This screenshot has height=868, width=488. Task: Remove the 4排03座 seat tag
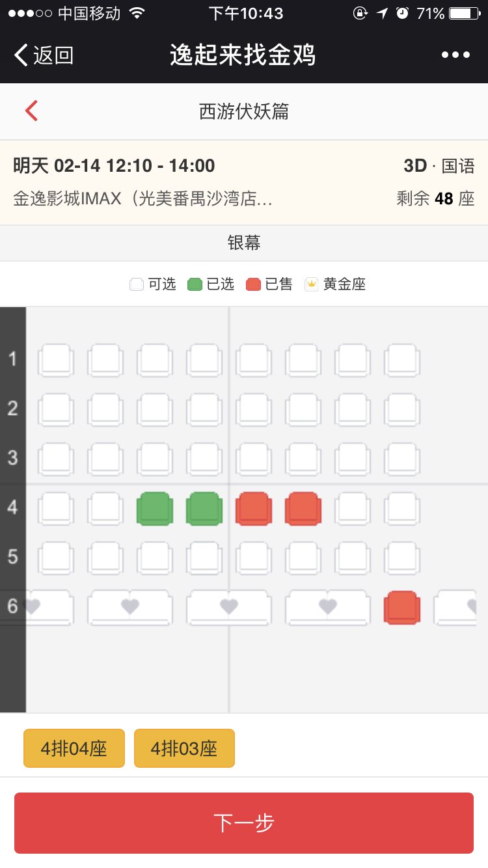tap(184, 748)
